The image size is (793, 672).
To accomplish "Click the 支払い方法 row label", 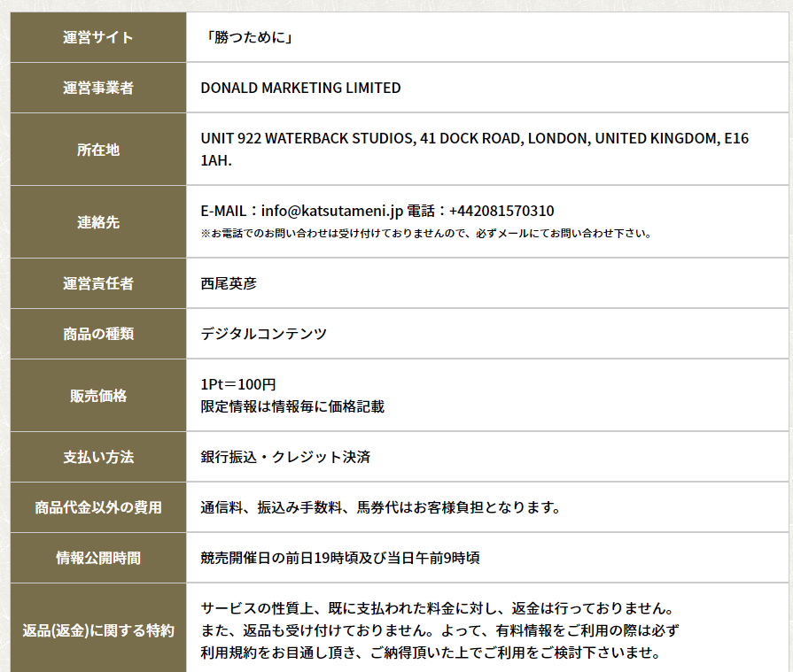I will pyautogui.click(x=98, y=457).
